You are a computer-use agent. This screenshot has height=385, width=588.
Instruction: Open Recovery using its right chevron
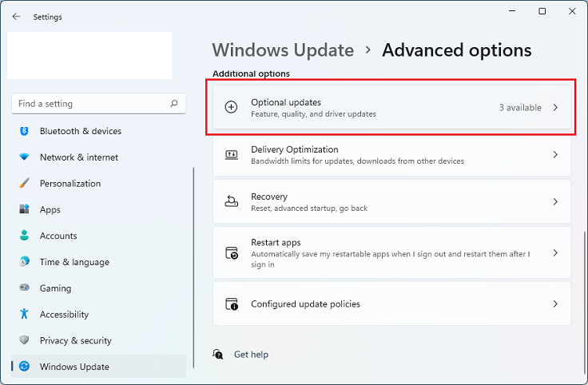point(555,201)
